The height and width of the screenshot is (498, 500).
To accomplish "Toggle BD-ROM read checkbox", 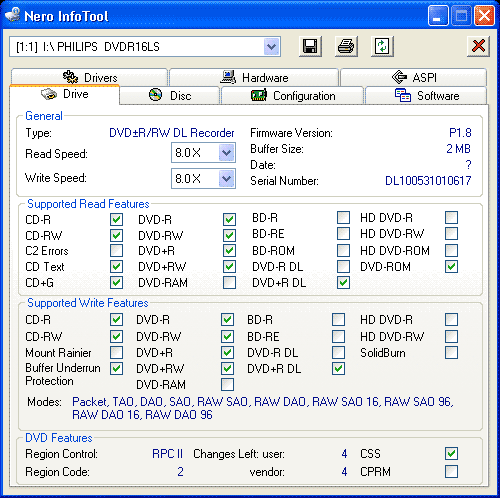I will (x=343, y=250).
